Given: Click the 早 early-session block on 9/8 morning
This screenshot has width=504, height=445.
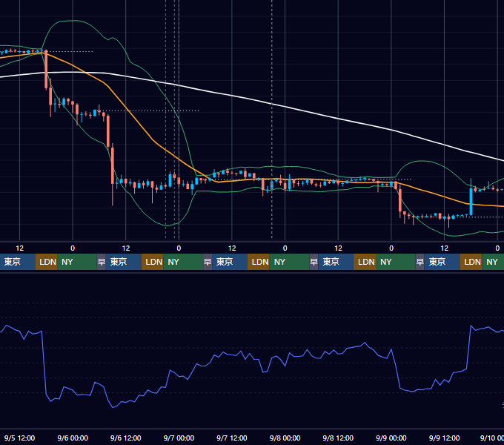Looking at the screenshot, I should click(314, 262).
